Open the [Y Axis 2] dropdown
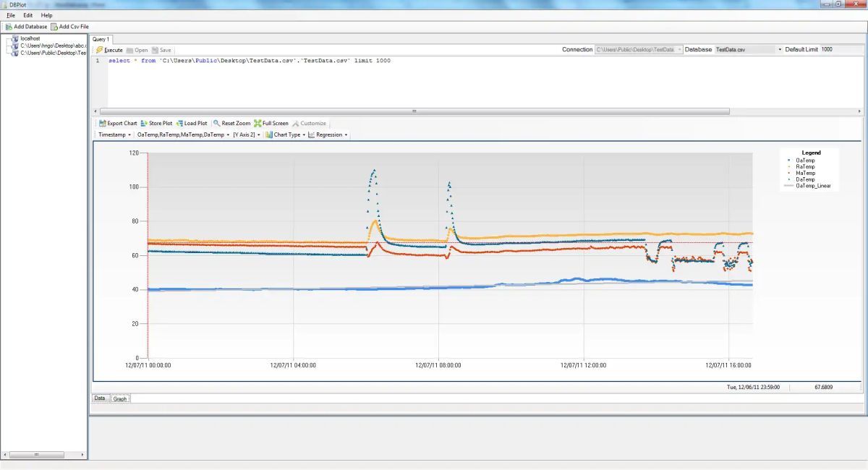Image resolution: width=868 pixels, height=470 pixels. pyautogui.click(x=247, y=134)
